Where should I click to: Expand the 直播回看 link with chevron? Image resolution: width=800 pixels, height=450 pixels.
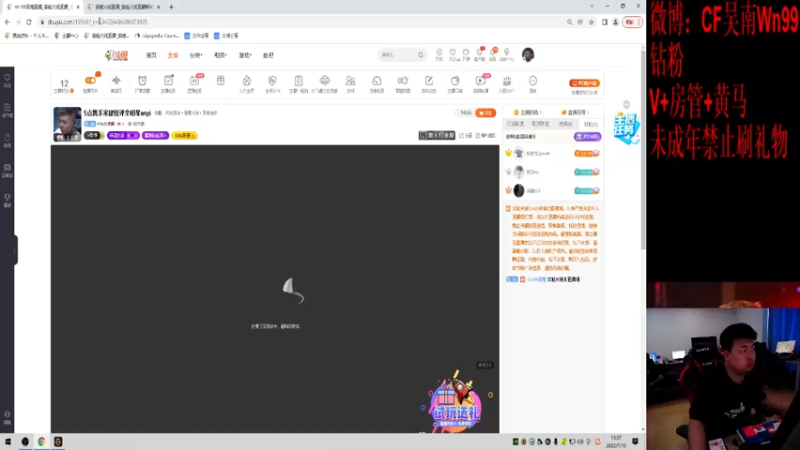coord(575,112)
